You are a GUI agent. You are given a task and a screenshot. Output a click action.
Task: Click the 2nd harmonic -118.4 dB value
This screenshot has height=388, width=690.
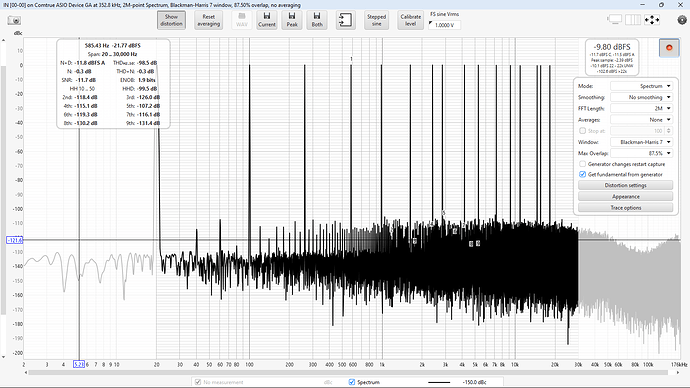[86, 97]
